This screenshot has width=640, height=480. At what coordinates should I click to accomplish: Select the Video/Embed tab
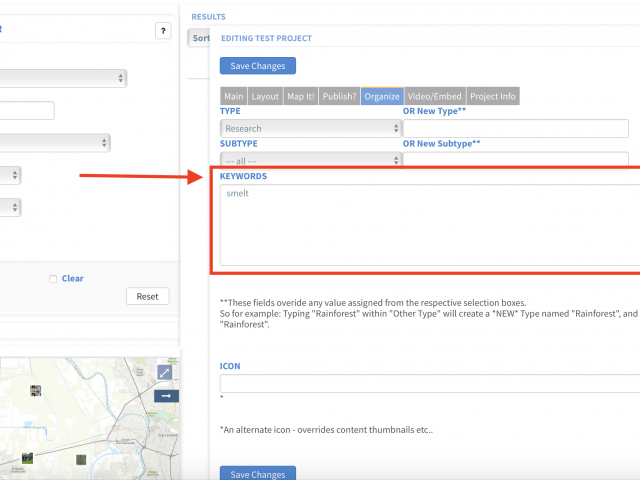tap(435, 96)
